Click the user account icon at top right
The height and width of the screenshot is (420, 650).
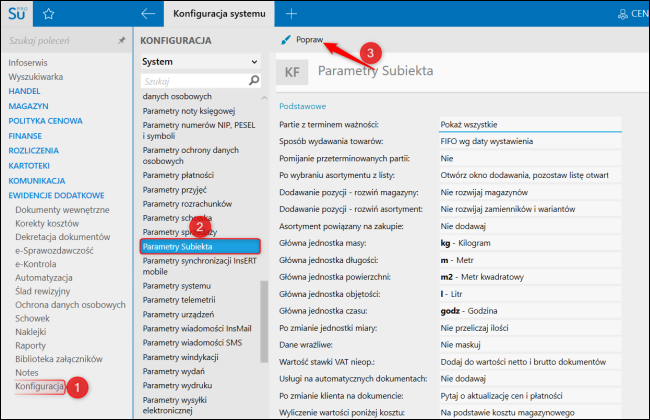[623, 14]
